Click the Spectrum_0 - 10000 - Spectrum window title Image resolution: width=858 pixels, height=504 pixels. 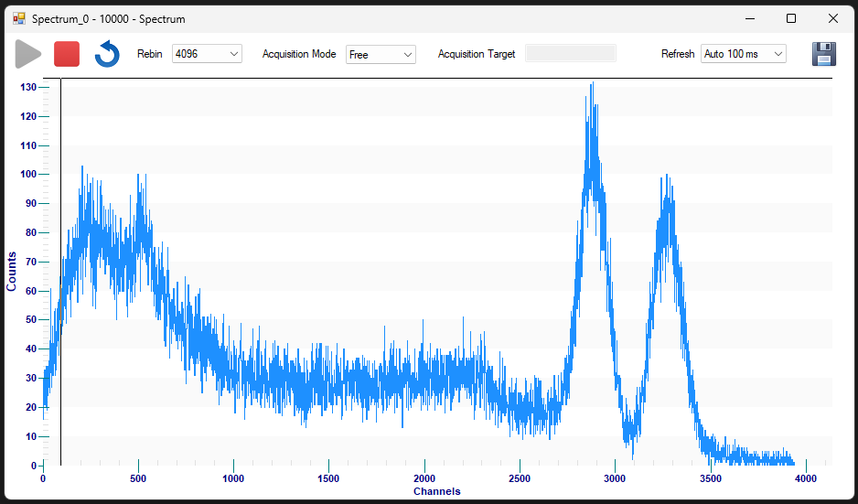click(x=108, y=19)
